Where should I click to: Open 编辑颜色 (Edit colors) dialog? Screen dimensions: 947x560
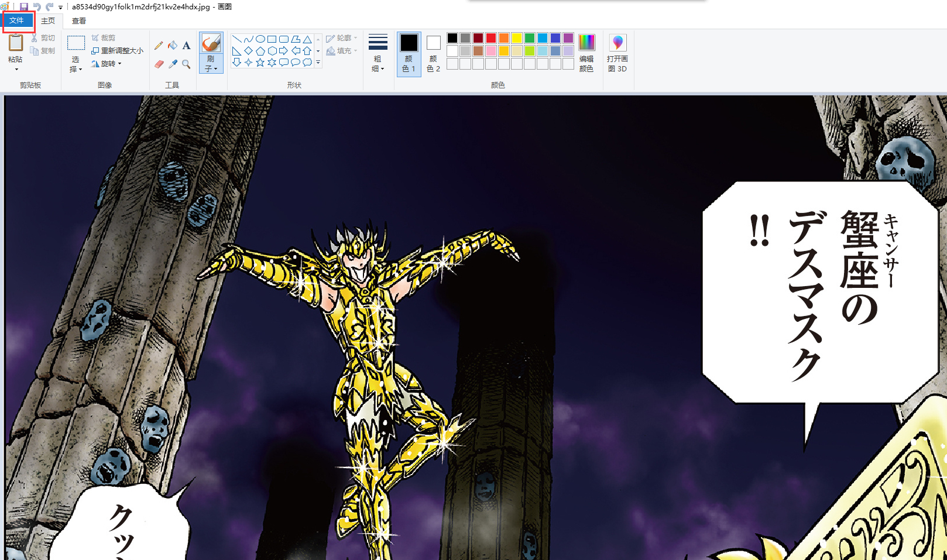tap(586, 53)
